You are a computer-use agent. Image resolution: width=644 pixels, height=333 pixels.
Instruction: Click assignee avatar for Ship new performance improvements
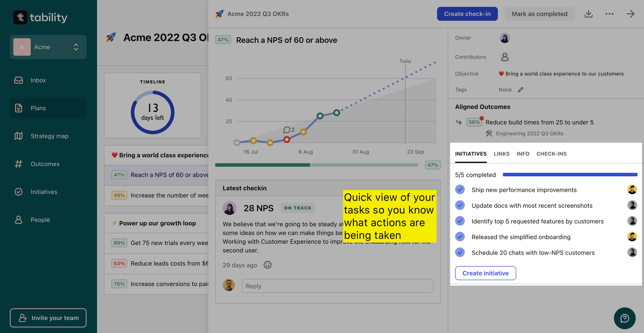(632, 190)
